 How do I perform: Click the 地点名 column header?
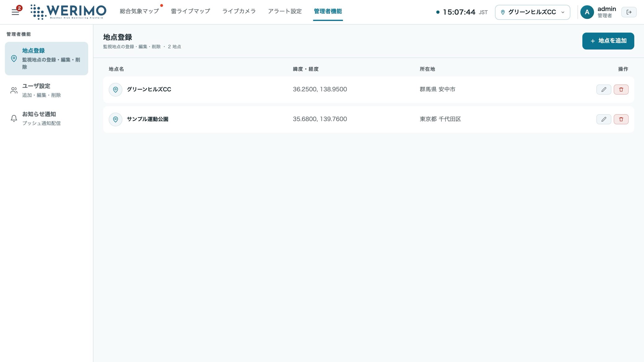(x=116, y=69)
